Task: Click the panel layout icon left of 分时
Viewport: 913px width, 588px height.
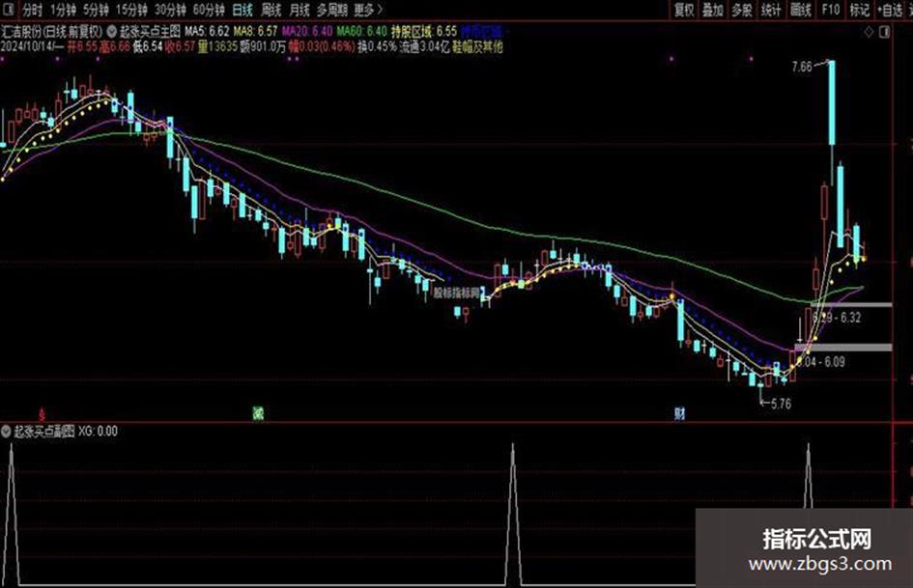Action: tap(10, 10)
